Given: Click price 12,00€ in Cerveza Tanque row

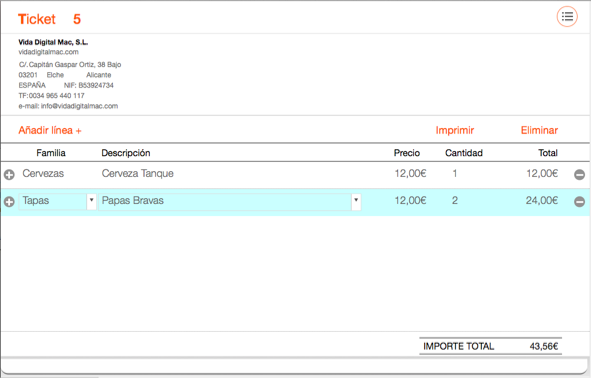Looking at the screenshot, I should pos(410,173).
